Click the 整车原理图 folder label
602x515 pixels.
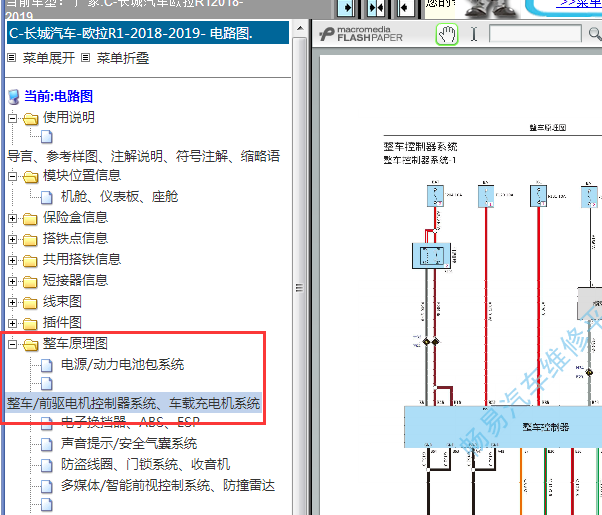pyautogui.click(x=75, y=343)
